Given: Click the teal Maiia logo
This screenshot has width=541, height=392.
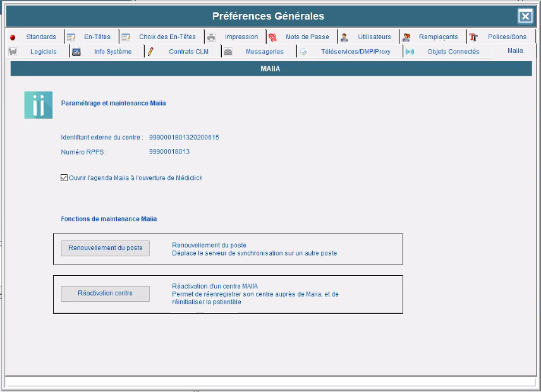Looking at the screenshot, I should pos(38,105).
